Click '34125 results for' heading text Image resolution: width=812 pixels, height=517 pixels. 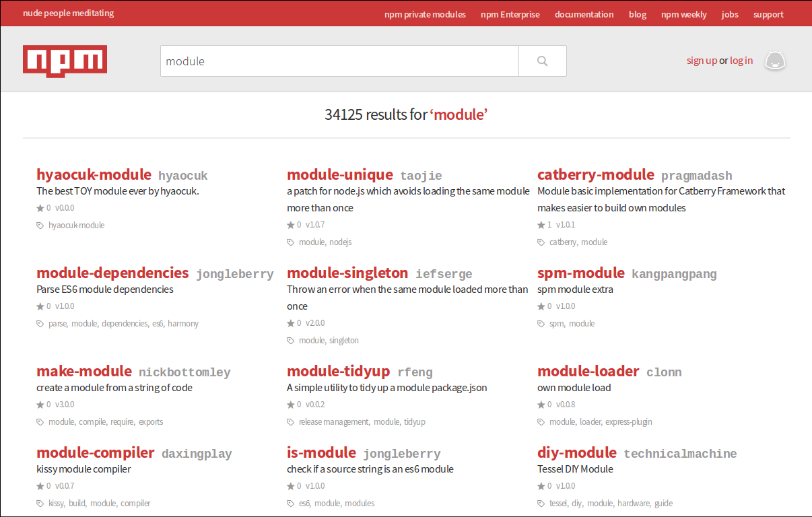pos(376,114)
